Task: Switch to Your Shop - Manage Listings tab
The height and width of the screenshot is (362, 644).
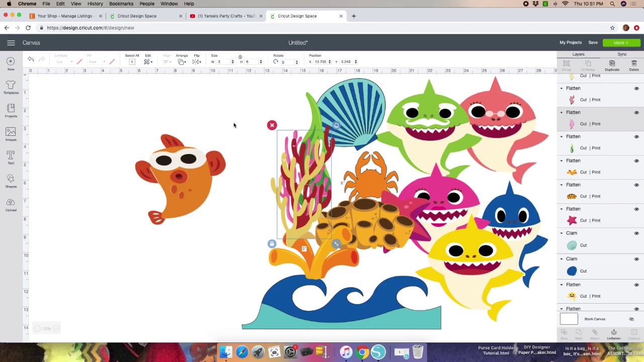Action: coord(65,16)
